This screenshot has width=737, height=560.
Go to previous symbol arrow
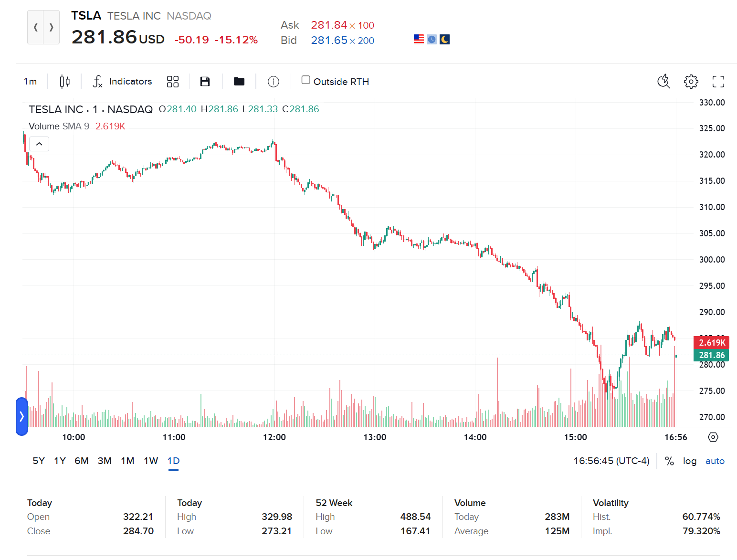[x=35, y=27]
